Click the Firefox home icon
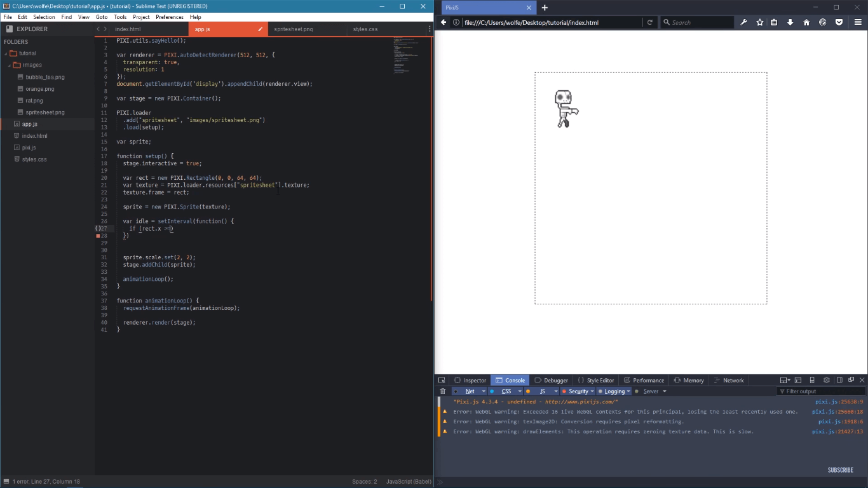Viewport: 868px width, 488px height. pos(806,22)
